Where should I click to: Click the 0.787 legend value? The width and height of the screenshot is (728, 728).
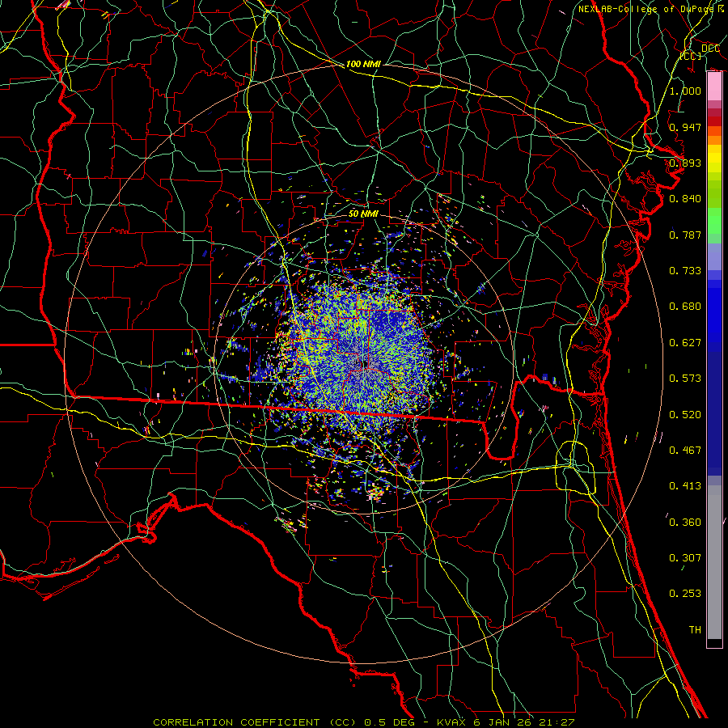685,235
